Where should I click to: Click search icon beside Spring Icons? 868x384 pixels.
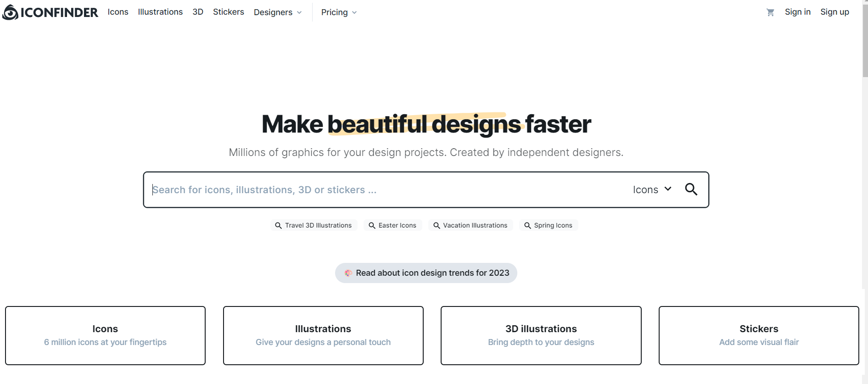pos(527,226)
